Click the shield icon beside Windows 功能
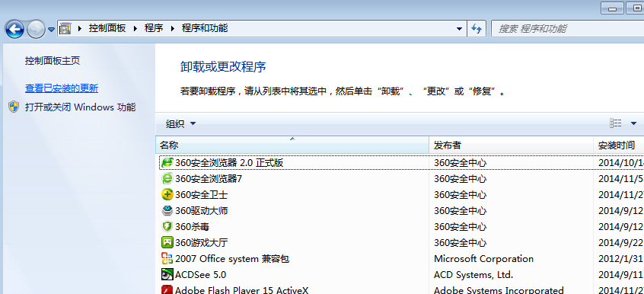Viewport: 644px width, 294px height. [14, 107]
